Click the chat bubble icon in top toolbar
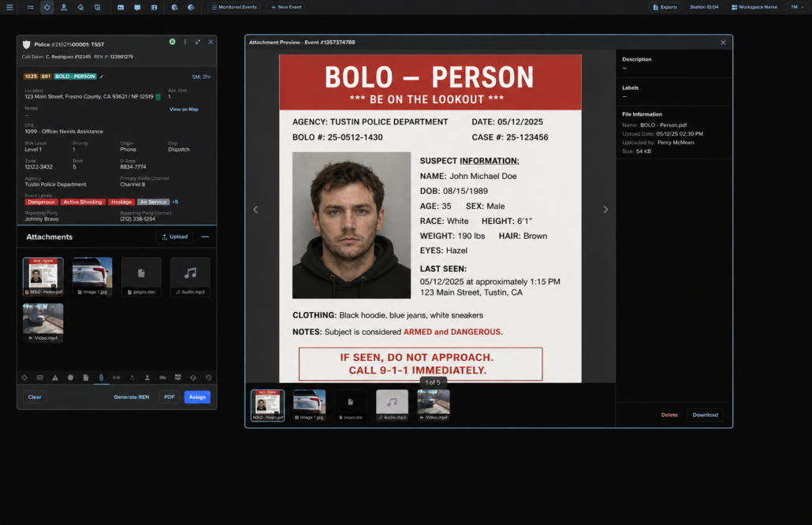812x525 pixels. [x=137, y=7]
